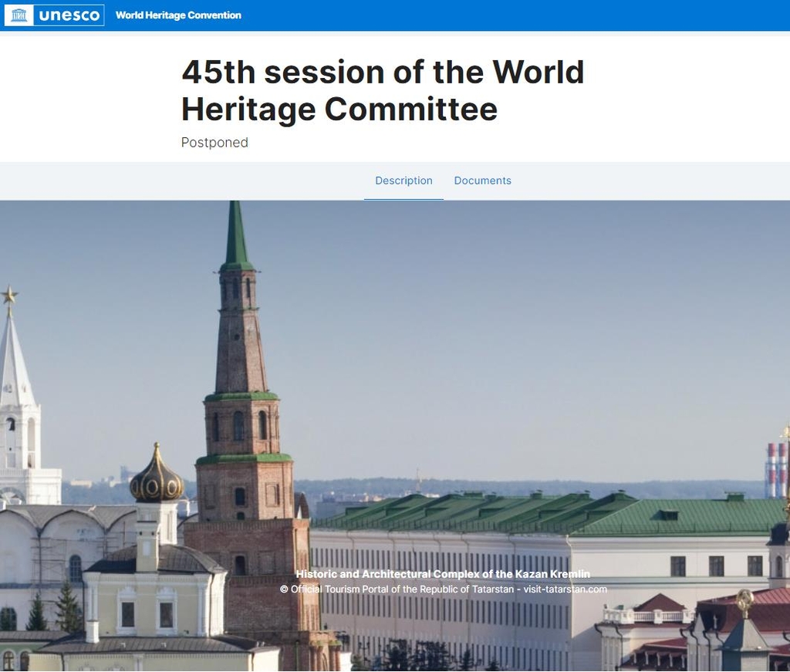This screenshot has width=790, height=672.
Task: Click the Kazan Kremlin caption title
Action: click(443, 574)
